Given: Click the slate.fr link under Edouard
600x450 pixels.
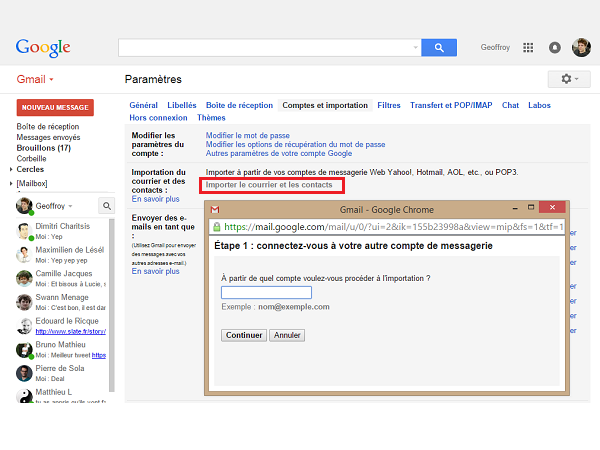Looking at the screenshot, I should point(70,331).
